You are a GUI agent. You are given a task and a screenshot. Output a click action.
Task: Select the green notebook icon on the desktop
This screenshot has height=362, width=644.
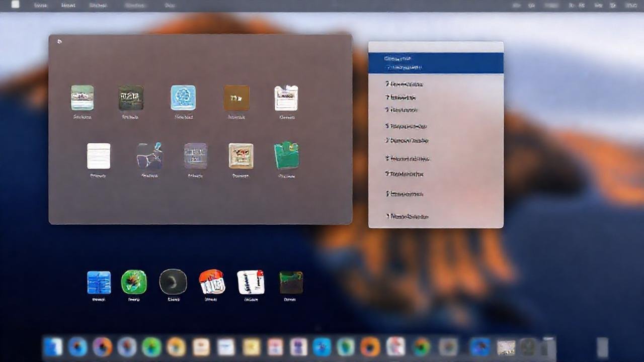(134, 282)
